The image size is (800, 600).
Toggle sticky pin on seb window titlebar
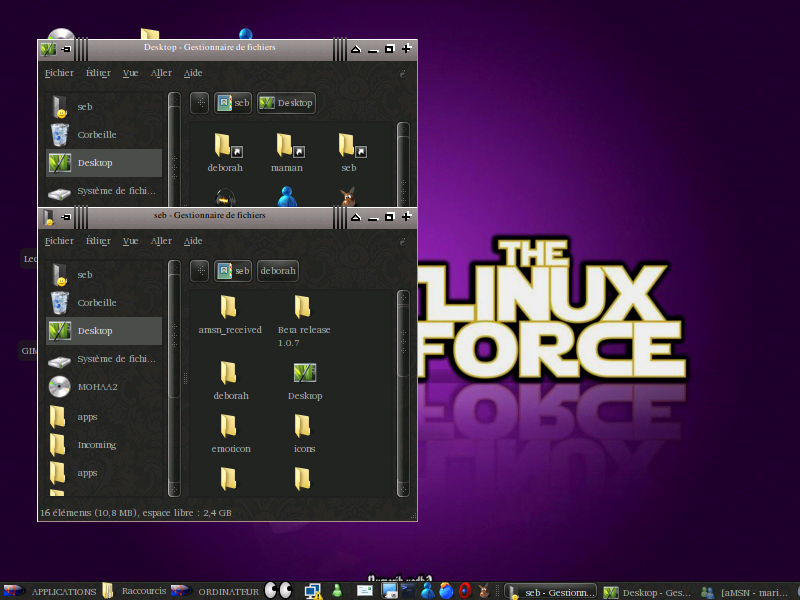pyautogui.click(x=66, y=217)
